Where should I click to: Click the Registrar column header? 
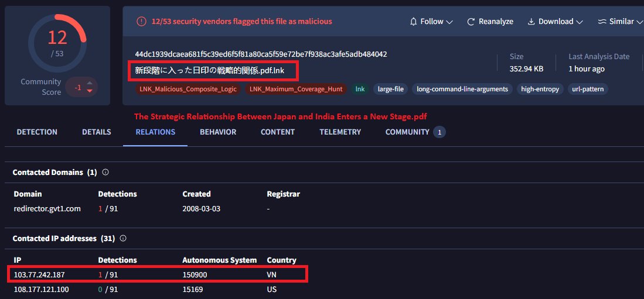tap(284, 194)
